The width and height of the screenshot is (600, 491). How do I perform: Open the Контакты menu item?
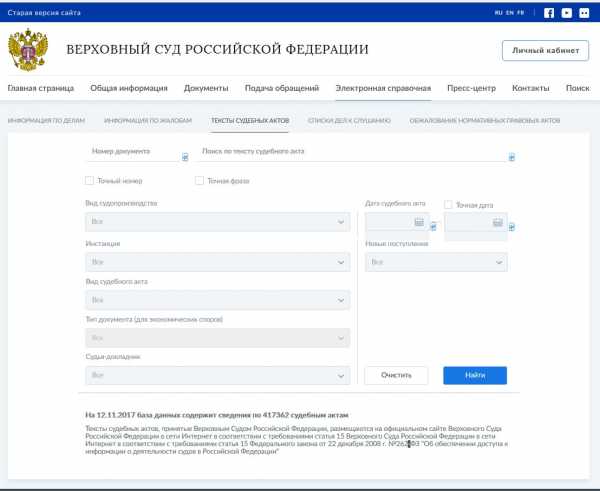531,88
